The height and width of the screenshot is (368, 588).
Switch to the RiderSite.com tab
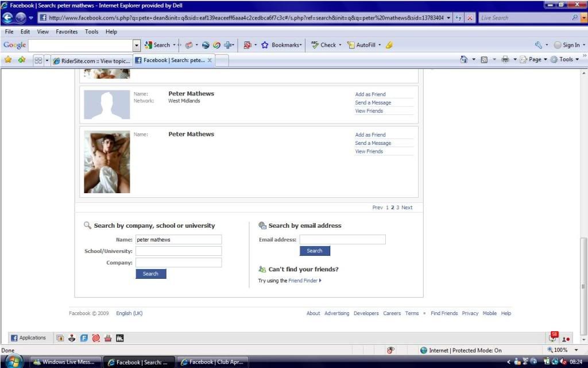coord(92,60)
